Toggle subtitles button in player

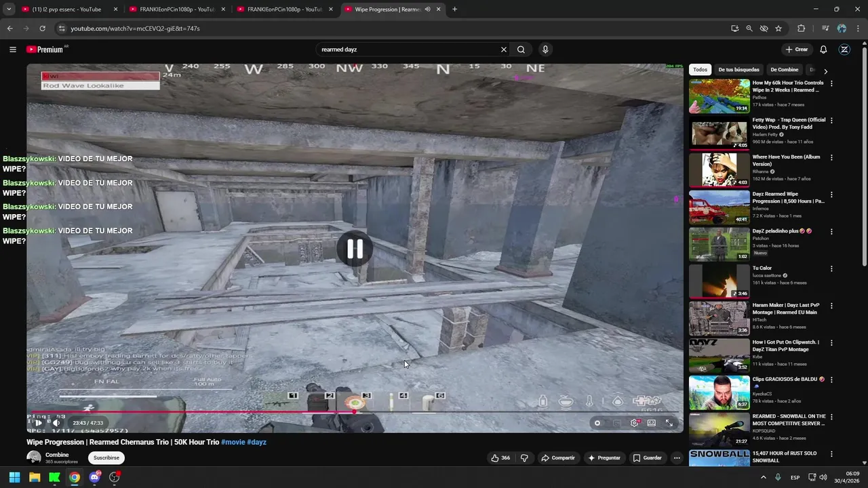(617, 423)
